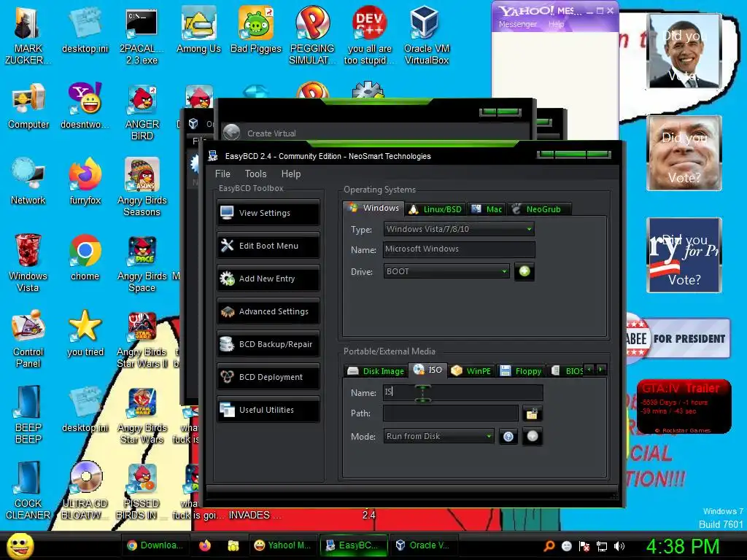This screenshot has width=747, height=560.
Task: Open the COCK CLEANER desktop icon
Action: [x=28, y=489]
